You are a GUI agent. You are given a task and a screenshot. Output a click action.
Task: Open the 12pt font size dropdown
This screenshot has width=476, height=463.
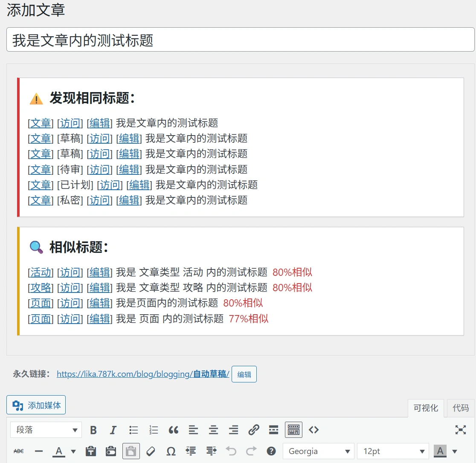coord(393,451)
